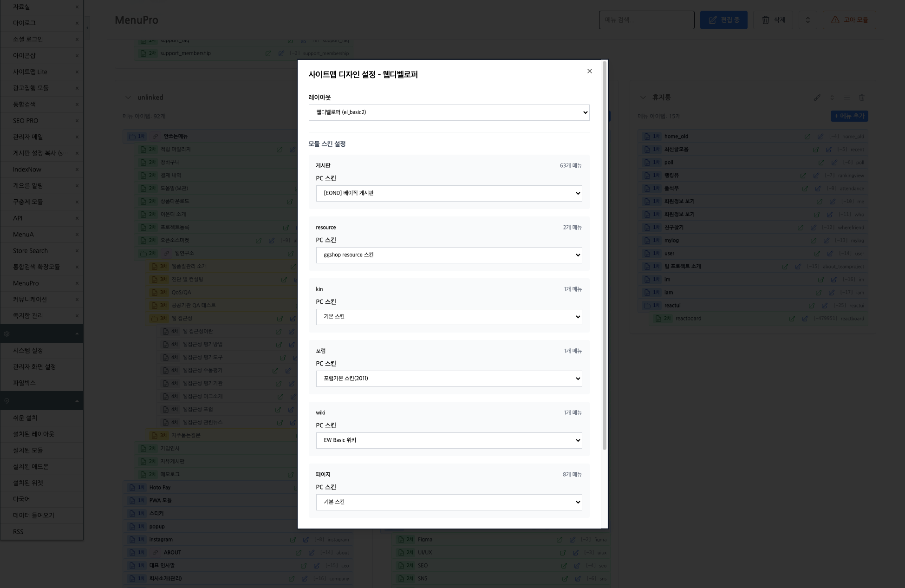Viewport: 905px width, 588px height.
Task: Collapse the unlinked menu panel chevron
Action: (128, 98)
